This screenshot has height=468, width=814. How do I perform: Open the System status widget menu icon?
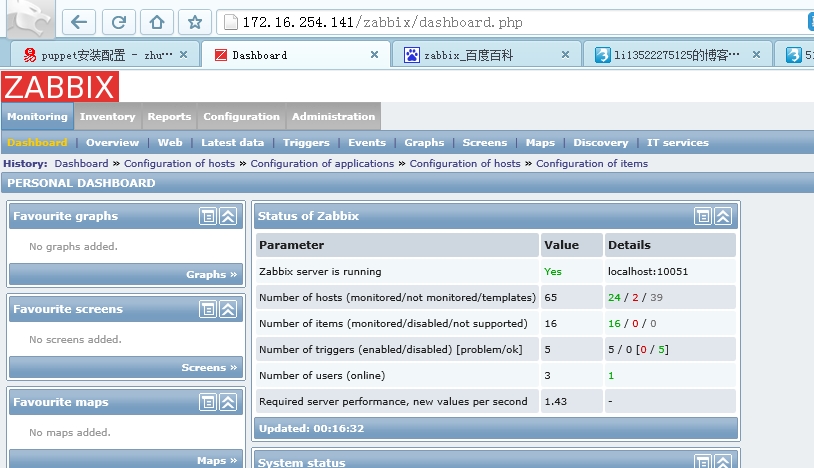[x=703, y=462]
